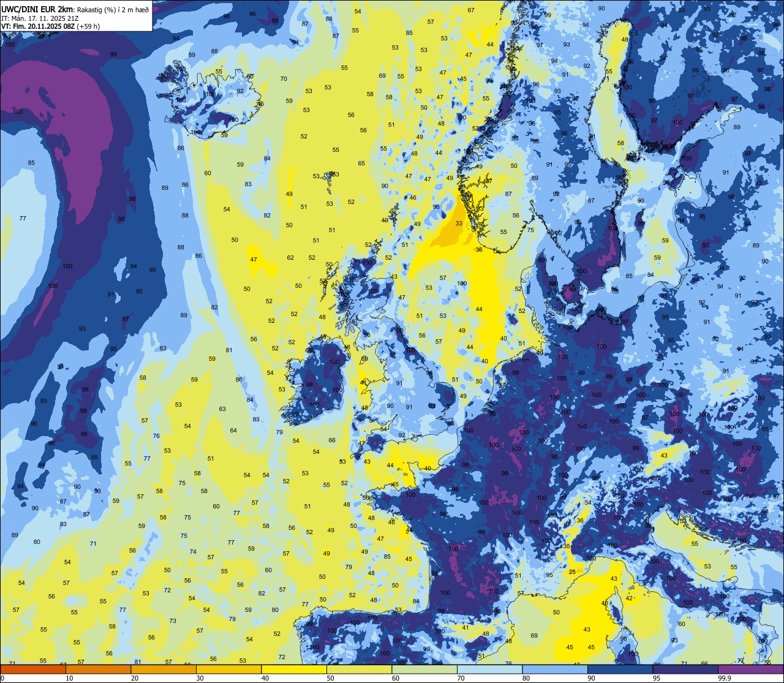This screenshot has height=683, width=784.
Task: Click the light blue 70–80 legend swatch
Action: coord(489,670)
